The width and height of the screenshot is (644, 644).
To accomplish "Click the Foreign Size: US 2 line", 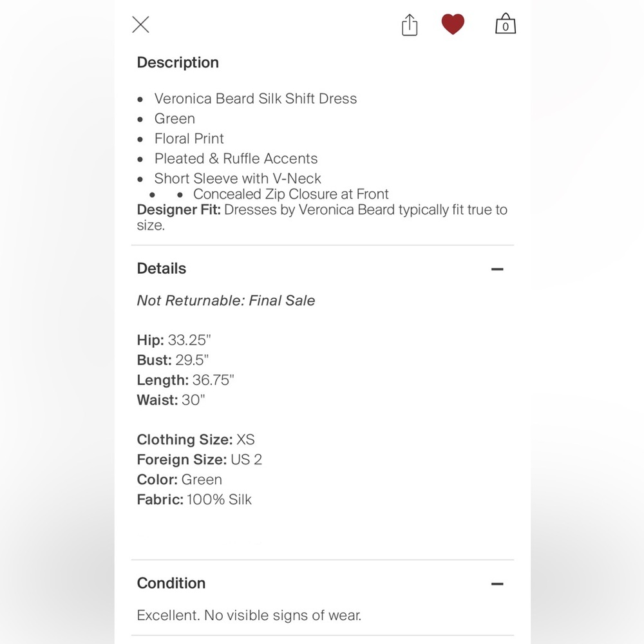I will (x=200, y=460).
